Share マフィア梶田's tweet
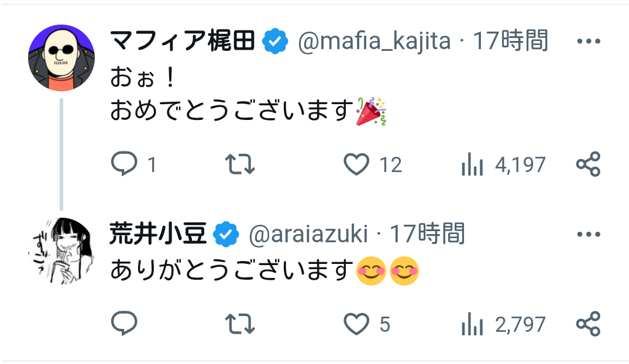Screen dimensions: 629x364 click(x=588, y=164)
